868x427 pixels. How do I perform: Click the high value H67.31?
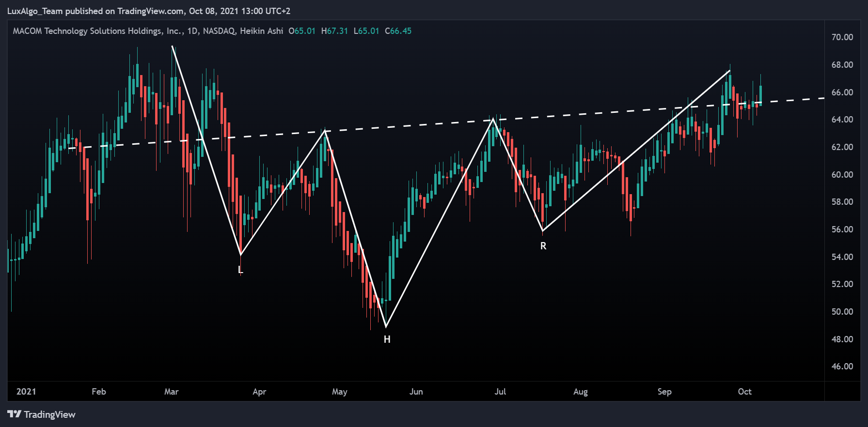(x=334, y=31)
